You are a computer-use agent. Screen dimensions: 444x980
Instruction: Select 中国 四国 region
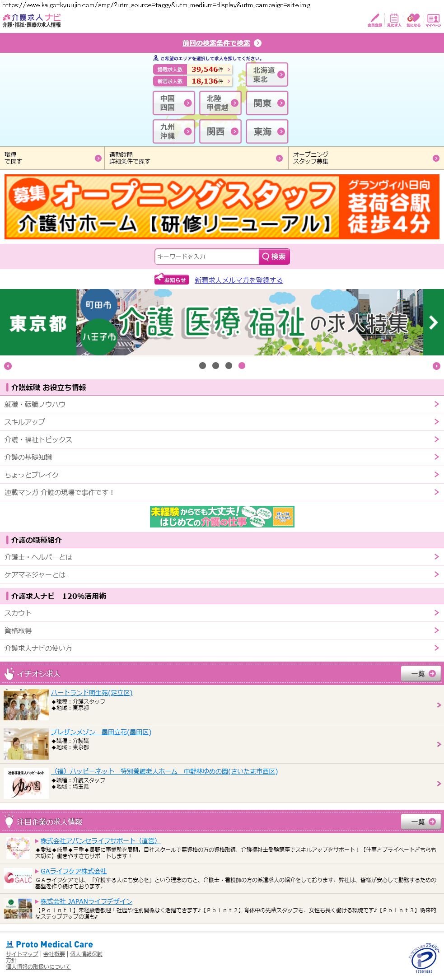click(x=174, y=103)
